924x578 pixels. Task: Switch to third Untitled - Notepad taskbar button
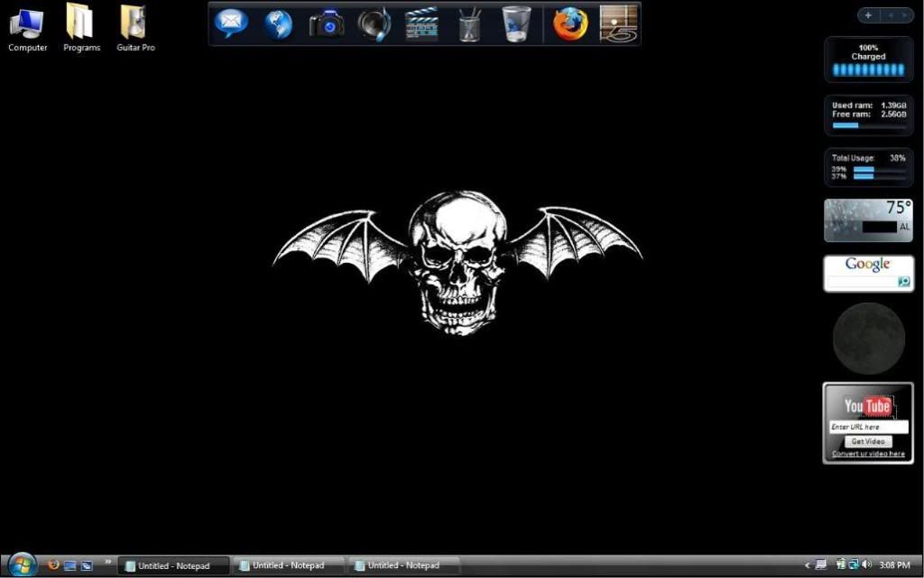coord(403,565)
